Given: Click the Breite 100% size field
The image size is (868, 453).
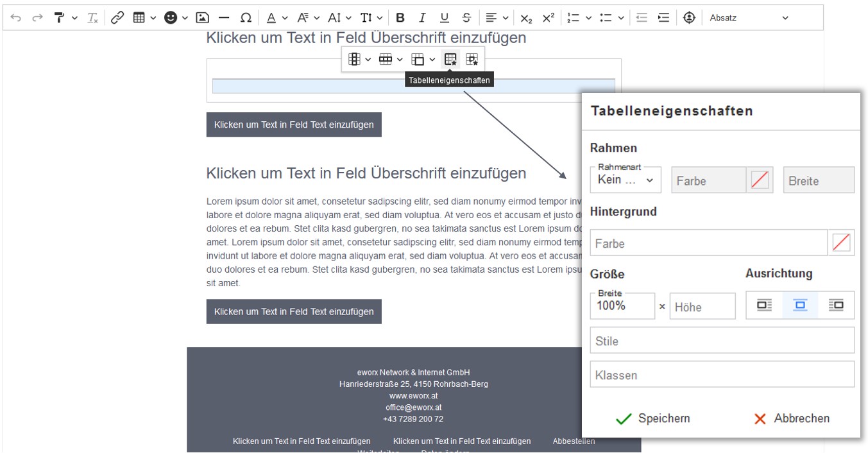Looking at the screenshot, I should 622,305.
